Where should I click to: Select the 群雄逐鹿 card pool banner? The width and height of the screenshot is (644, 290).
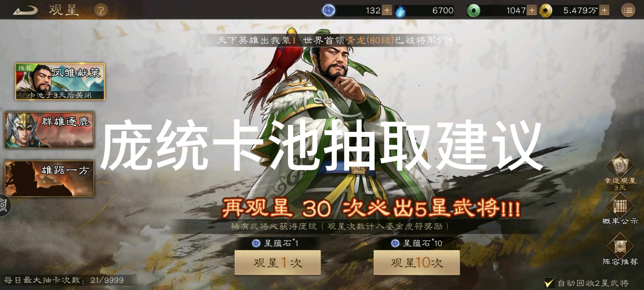49,130
